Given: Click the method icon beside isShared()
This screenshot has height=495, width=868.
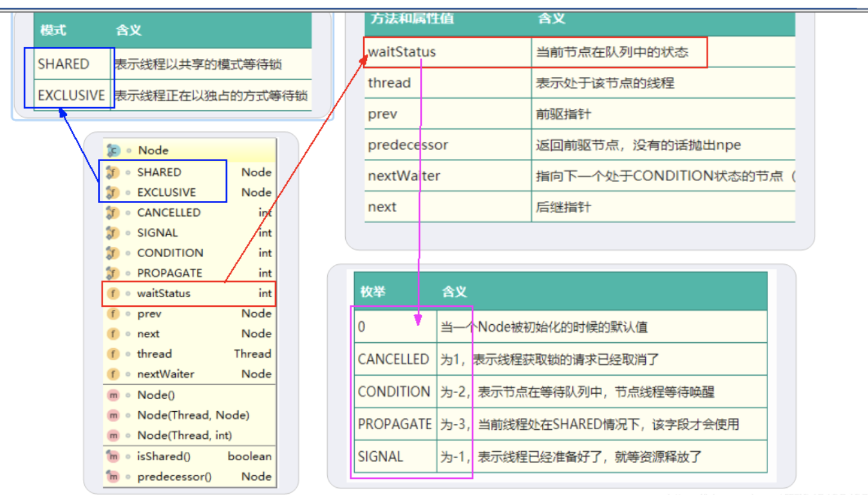Looking at the screenshot, I should (x=113, y=456).
